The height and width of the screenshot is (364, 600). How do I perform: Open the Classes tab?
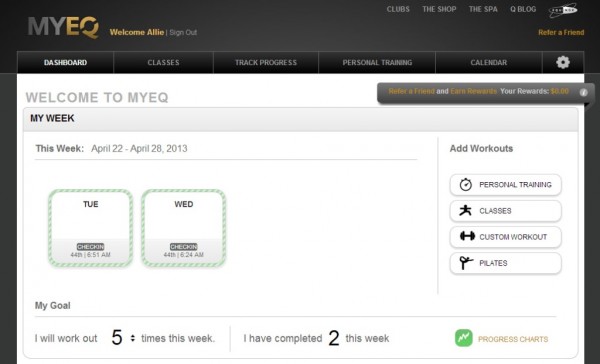[x=163, y=62]
